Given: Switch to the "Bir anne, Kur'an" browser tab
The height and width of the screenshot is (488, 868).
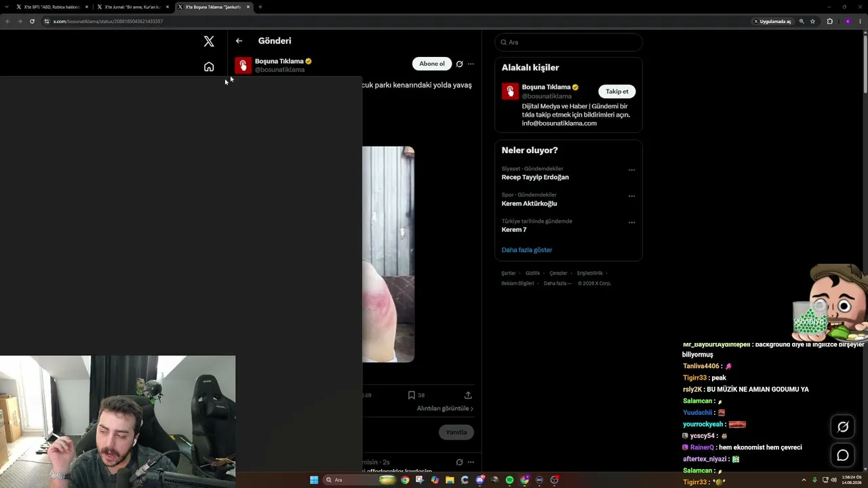Looking at the screenshot, I should [133, 7].
